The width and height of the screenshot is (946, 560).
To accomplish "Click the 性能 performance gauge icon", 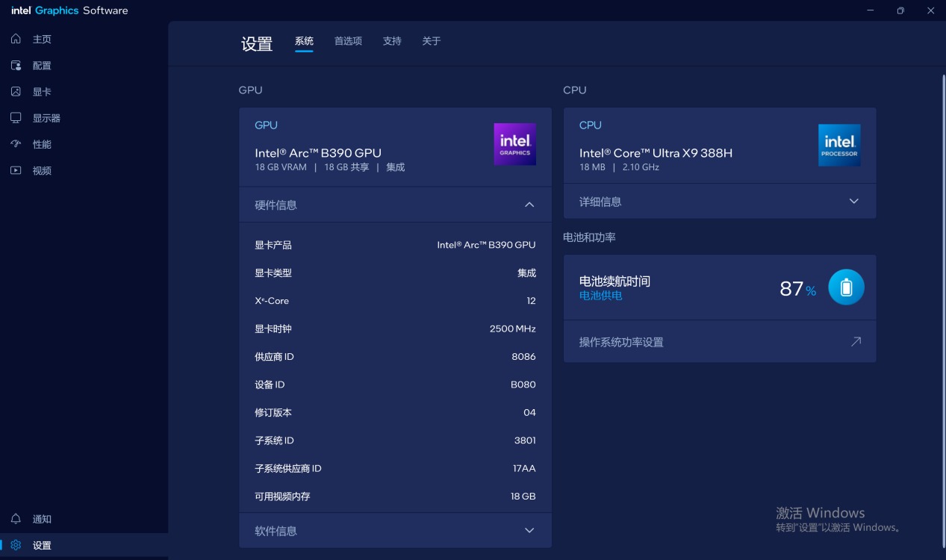I will point(16,144).
